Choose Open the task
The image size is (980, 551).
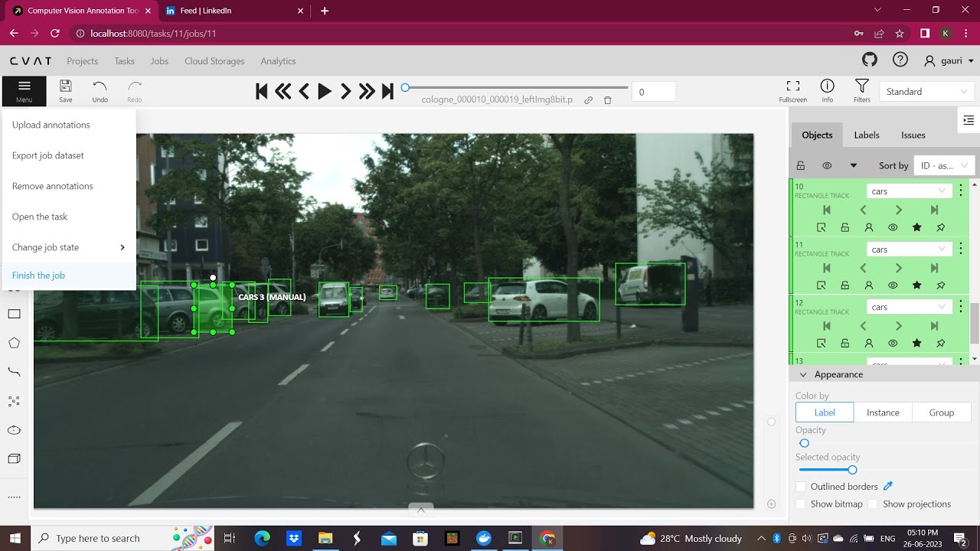coord(69,217)
